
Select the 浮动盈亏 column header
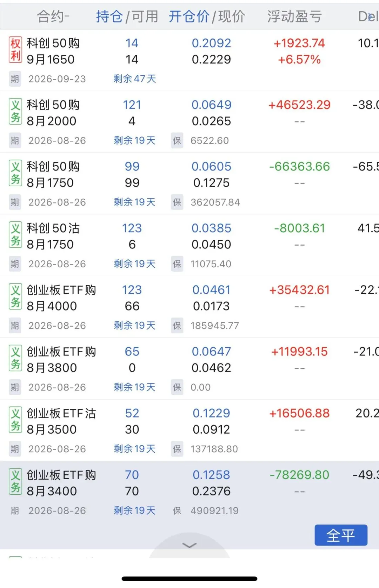[294, 16]
